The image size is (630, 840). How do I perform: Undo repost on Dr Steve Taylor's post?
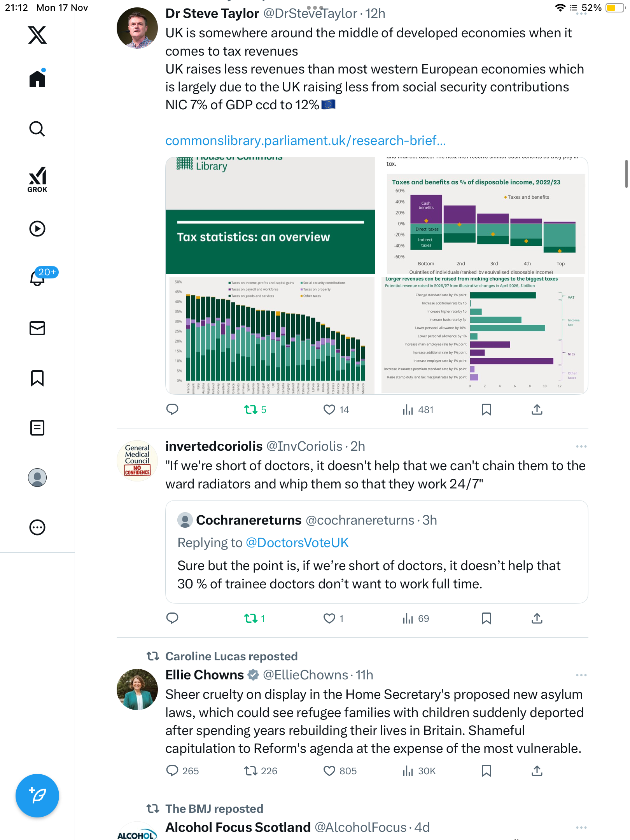coord(251,409)
